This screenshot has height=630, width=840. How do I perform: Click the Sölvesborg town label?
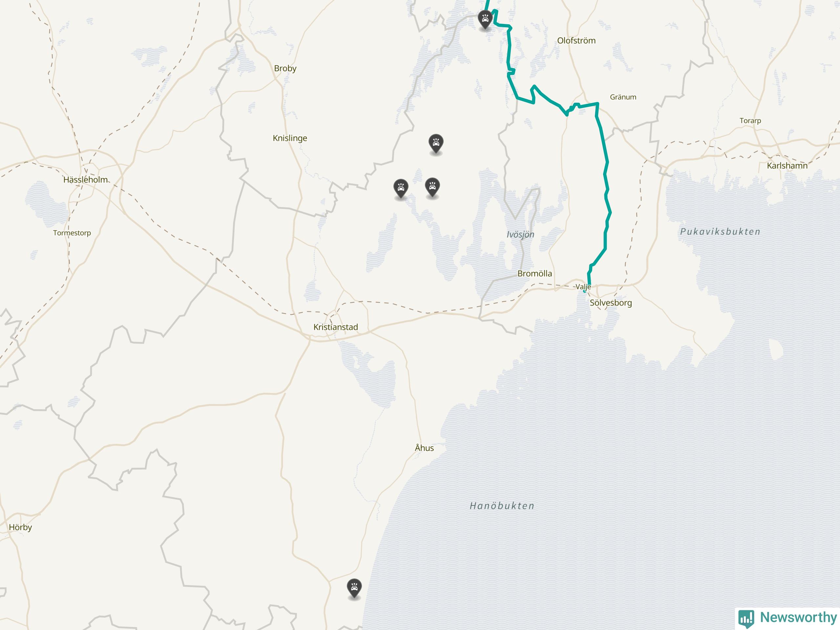tap(611, 303)
